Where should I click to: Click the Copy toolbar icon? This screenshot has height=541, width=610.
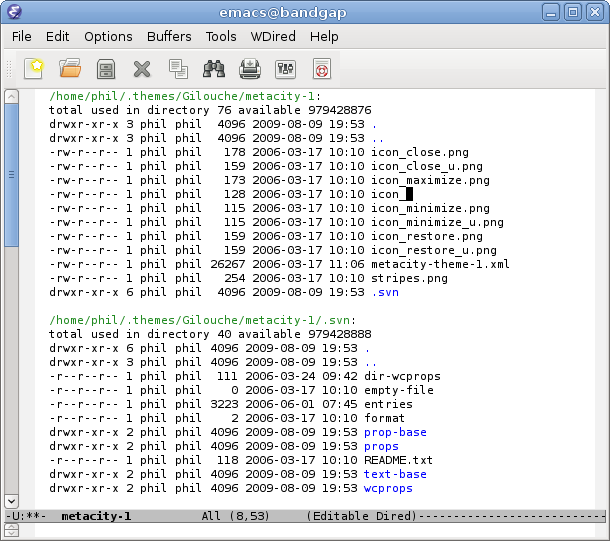click(178, 69)
